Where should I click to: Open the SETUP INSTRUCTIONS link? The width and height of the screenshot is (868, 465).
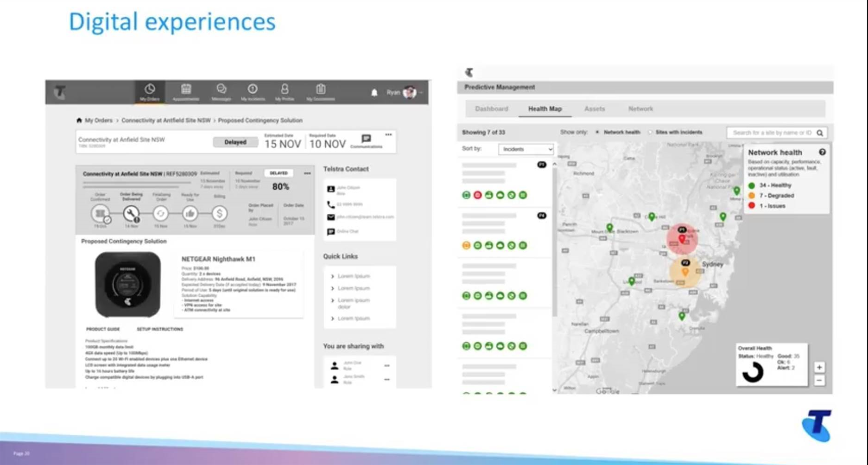coord(160,329)
